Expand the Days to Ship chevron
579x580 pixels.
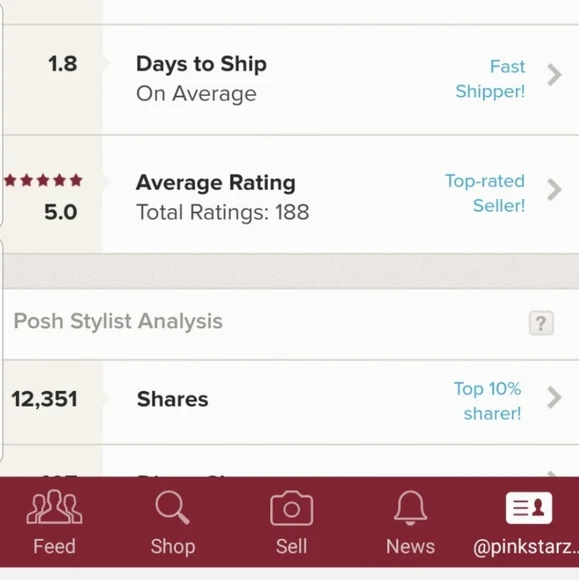[554, 75]
